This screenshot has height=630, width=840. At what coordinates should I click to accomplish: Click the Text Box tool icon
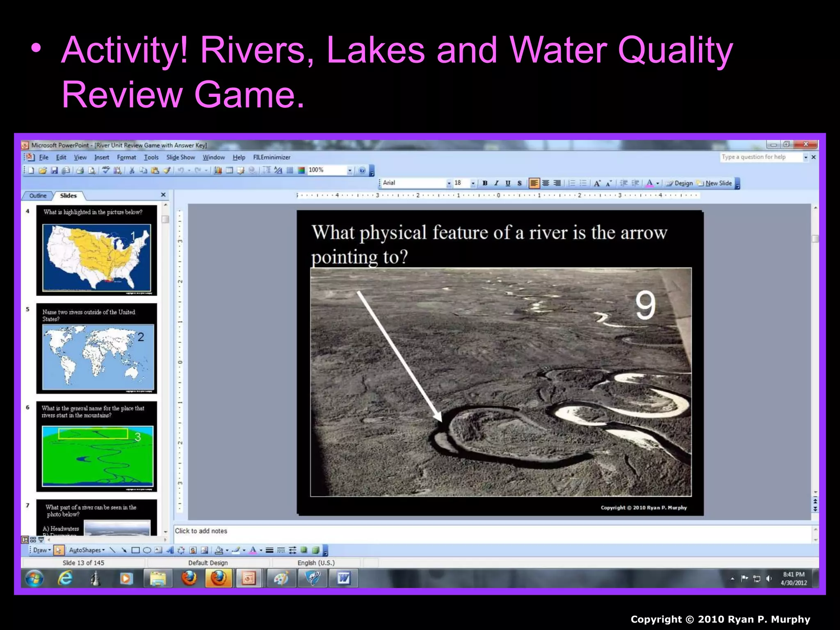pyautogui.click(x=158, y=550)
